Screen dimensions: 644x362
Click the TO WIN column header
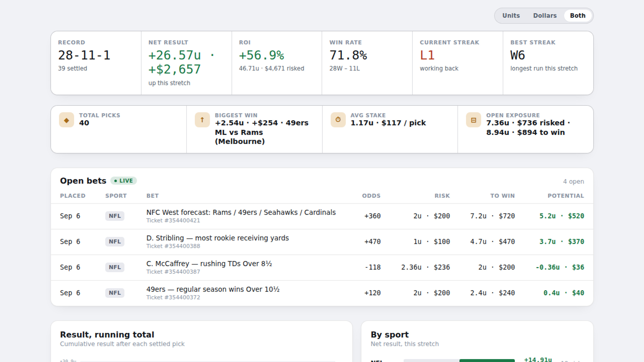click(503, 196)
